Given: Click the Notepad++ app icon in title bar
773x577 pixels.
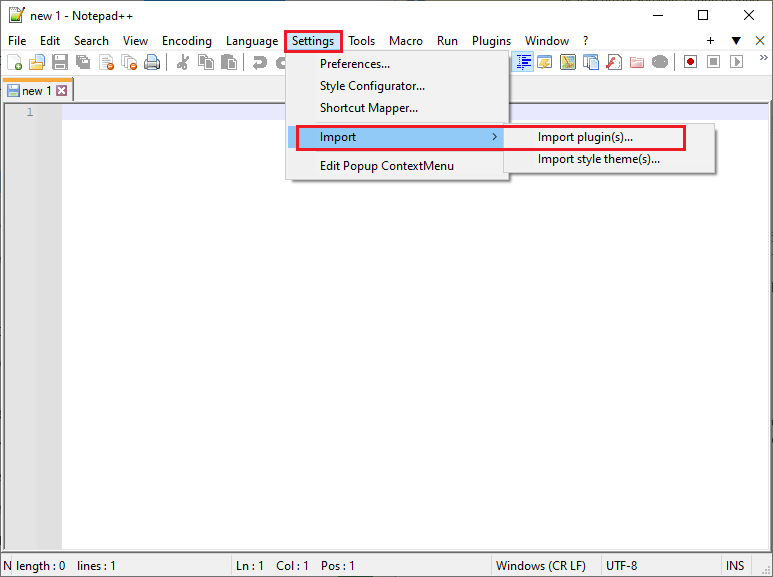Looking at the screenshot, I should point(16,15).
